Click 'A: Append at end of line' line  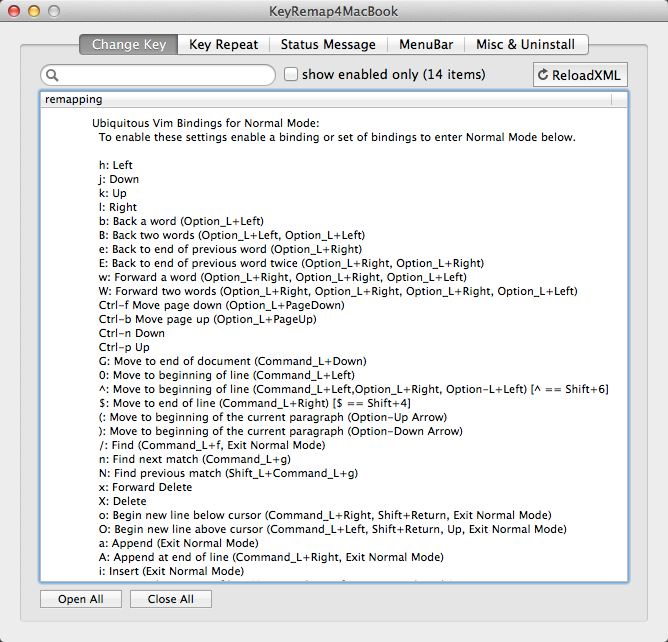[271, 558]
